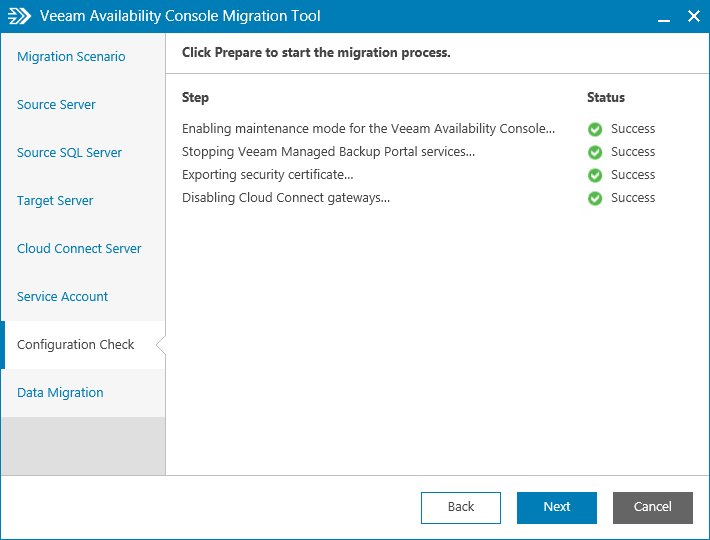
Task: Jump to the Data Migration step
Action: click(x=60, y=393)
